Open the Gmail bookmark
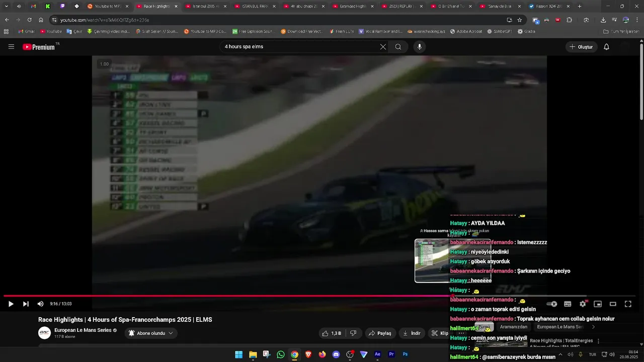This screenshot has width=644, height=362. coord(26,31)
